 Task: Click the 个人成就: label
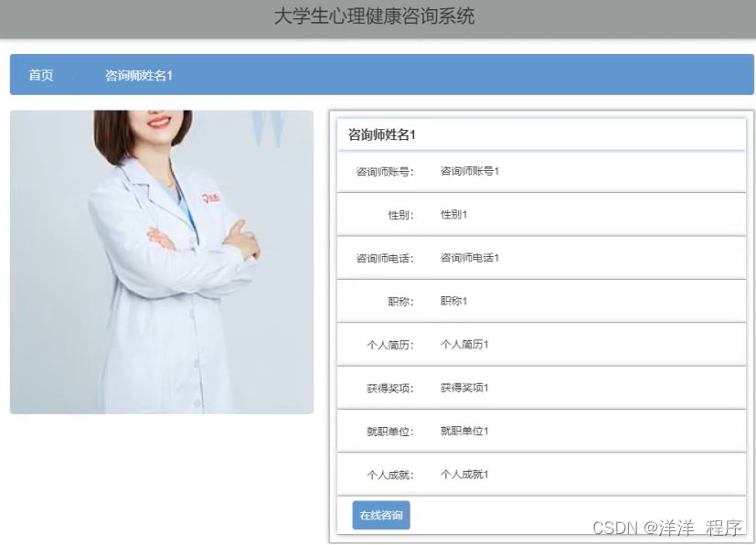point(390,476)
